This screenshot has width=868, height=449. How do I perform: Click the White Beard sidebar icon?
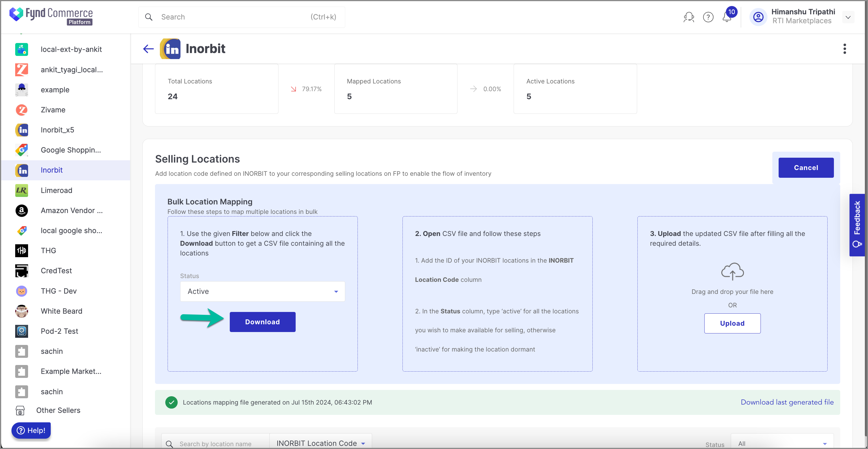coord(21,311)
